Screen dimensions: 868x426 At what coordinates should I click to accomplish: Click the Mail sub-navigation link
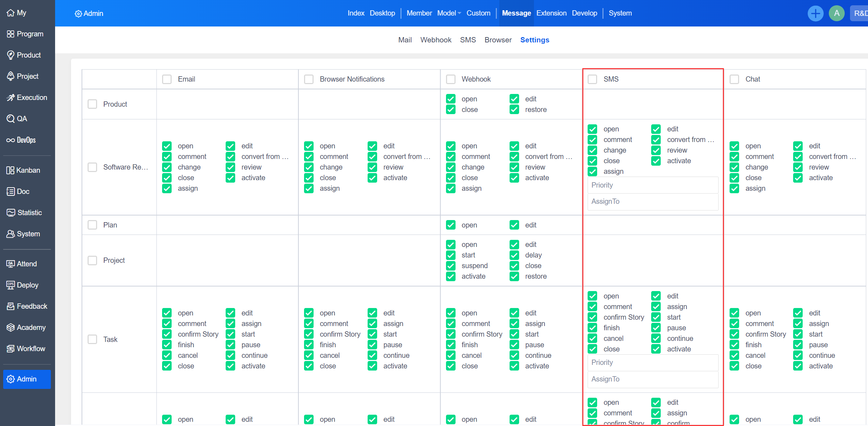tap(405, 40)
